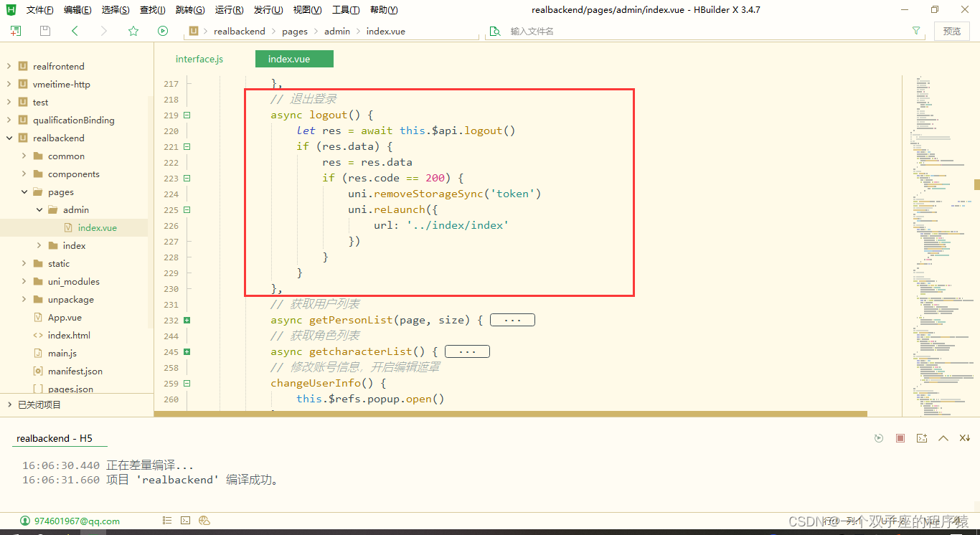
Task: Collapse the pages folder
Action: (x=24, y=191)
